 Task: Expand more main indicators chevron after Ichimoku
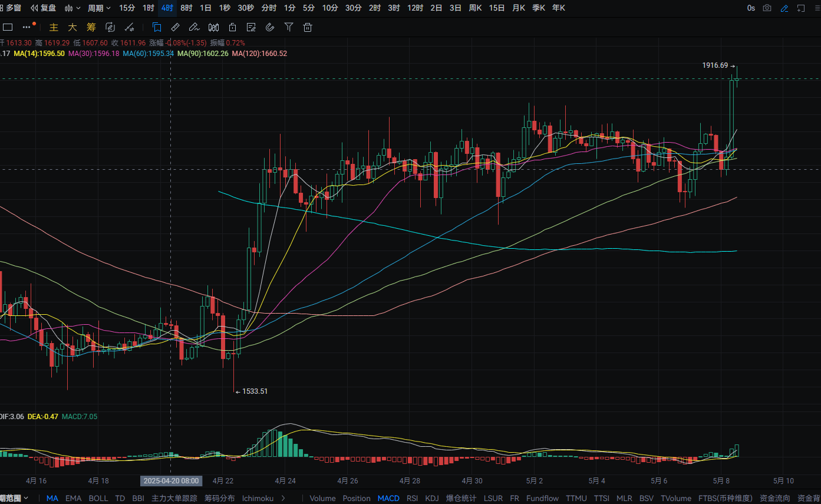pyautogui.click(x=283, y=498)
